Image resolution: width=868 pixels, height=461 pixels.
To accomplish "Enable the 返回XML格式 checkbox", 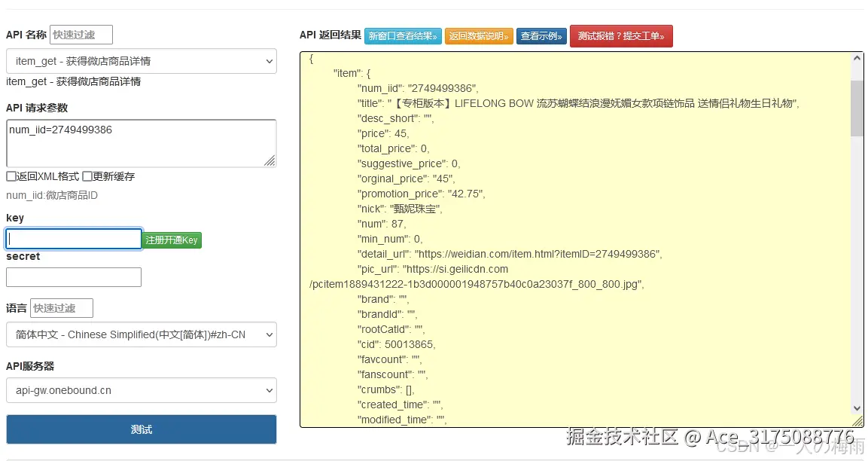I will [x=9, y=176].
